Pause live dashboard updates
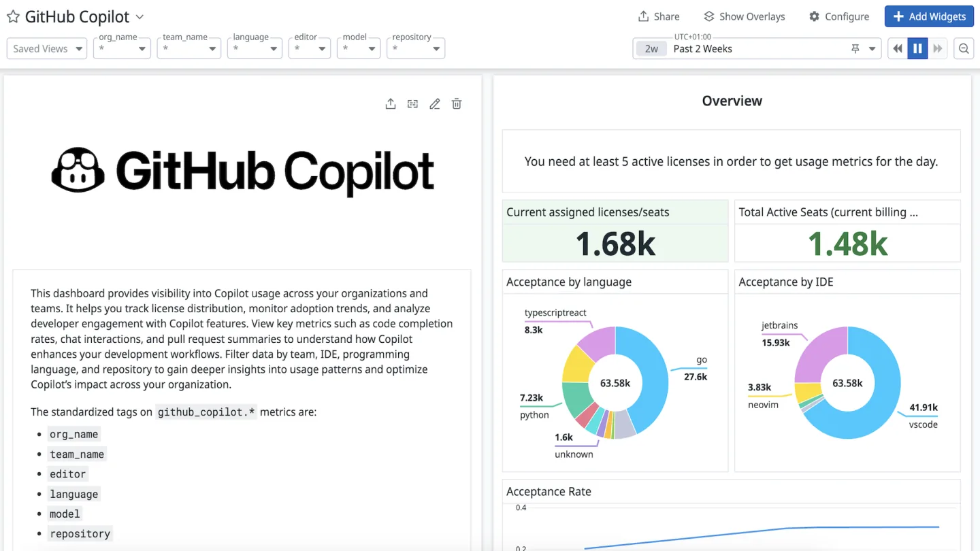 pyautogui.click(x=917, y=48)
